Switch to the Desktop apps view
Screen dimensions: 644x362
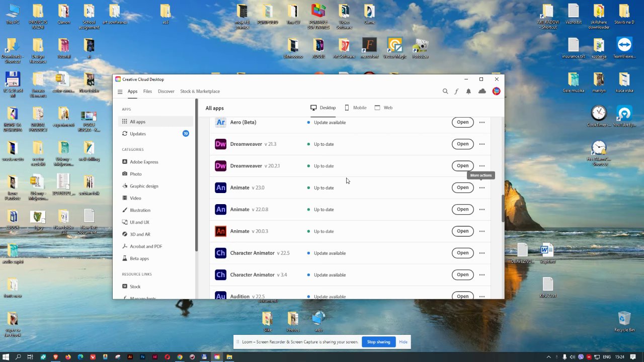point(323,108)
